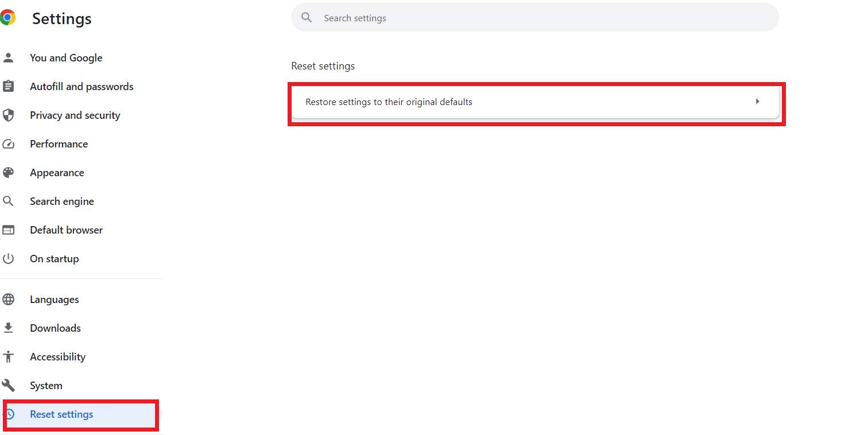The width and height of the screenshot is (868, 435).
Task: Click the person icon for You and Google
Action: (x=8, y=57)
